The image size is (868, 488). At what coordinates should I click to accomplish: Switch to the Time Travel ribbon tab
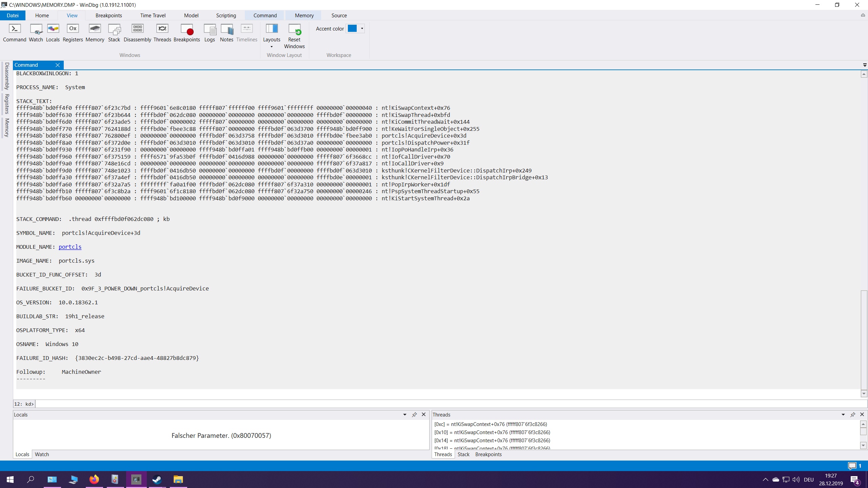pos(153,15)
